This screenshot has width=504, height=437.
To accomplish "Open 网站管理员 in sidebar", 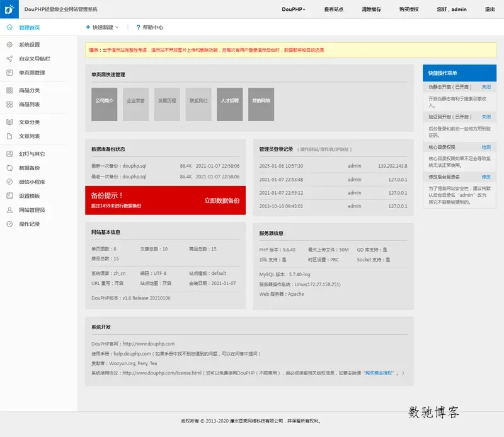I will tap(32, 210).
